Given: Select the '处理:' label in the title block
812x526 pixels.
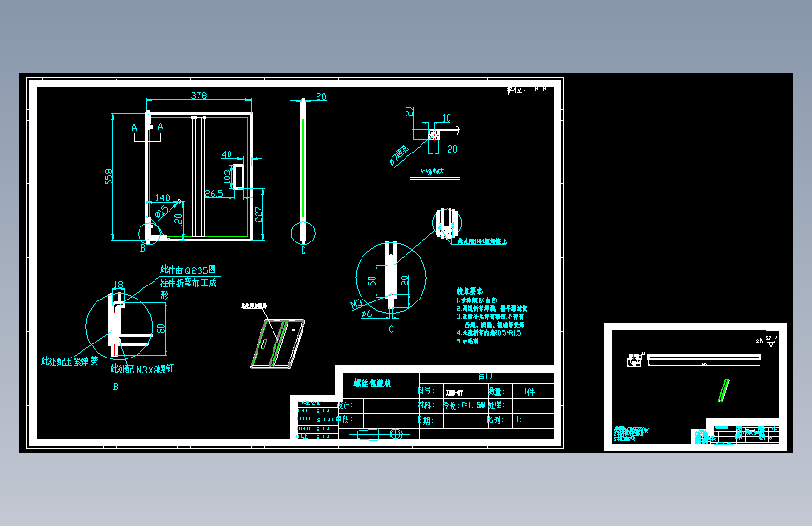Looking at the screenshot, I should 496,405.
